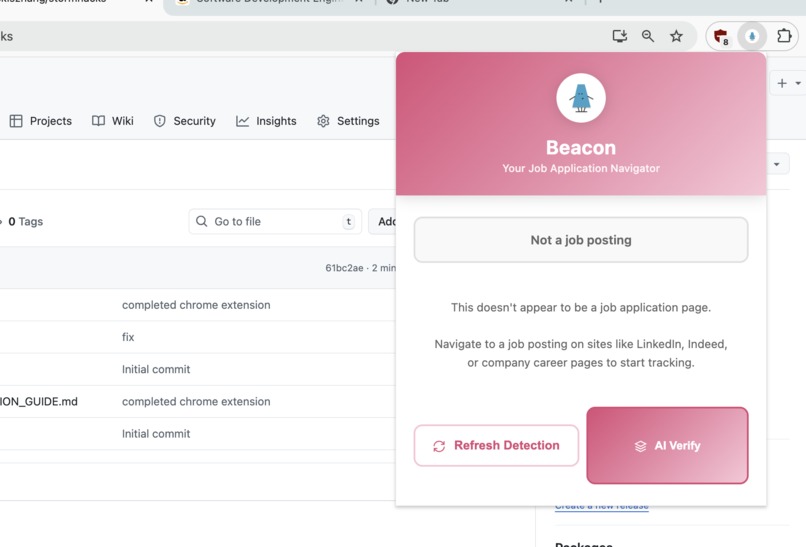Open the Projects tab

pyautogui.click(x=41, y=121)
